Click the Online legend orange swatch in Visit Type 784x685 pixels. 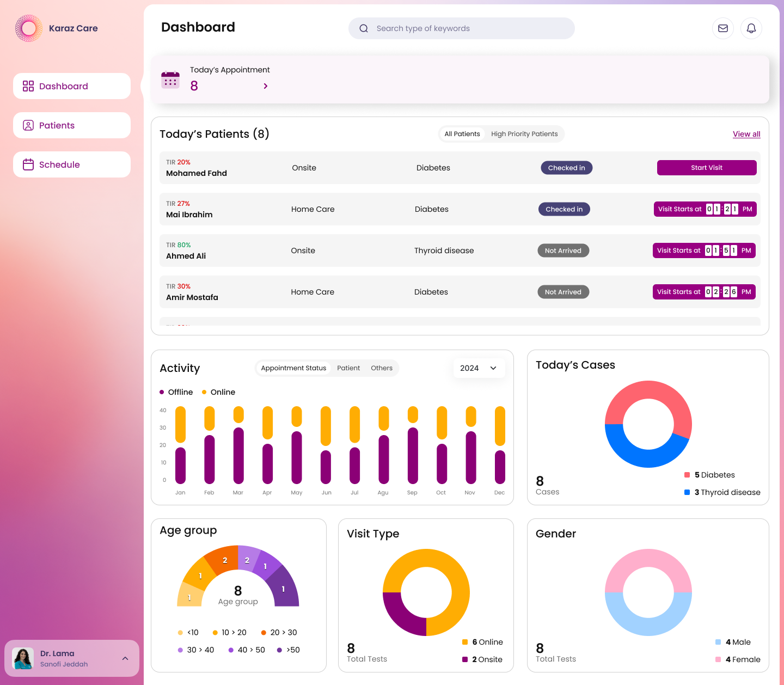coord(465,642)
